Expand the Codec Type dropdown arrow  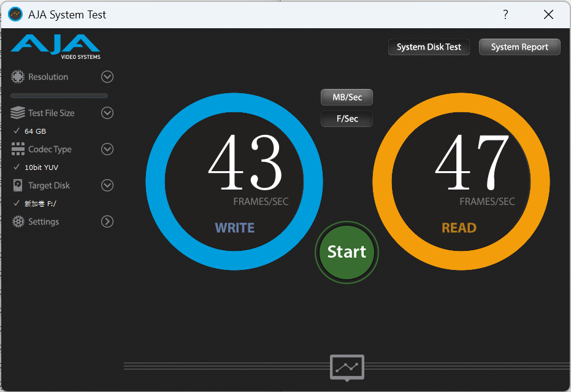pos(107,149)
